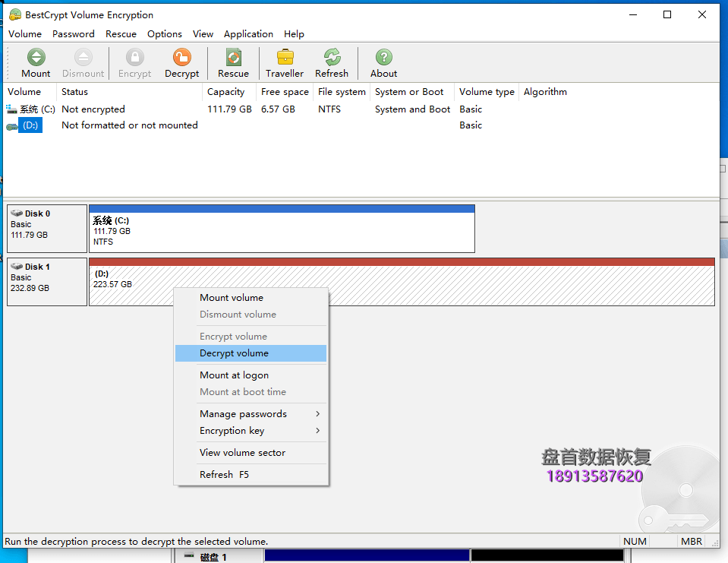Image resolution: width=728 pixels, height=563 pixels.
Task: Click the Mount toolbar icon
Action: pyautogui.click(x=36, y=58)
